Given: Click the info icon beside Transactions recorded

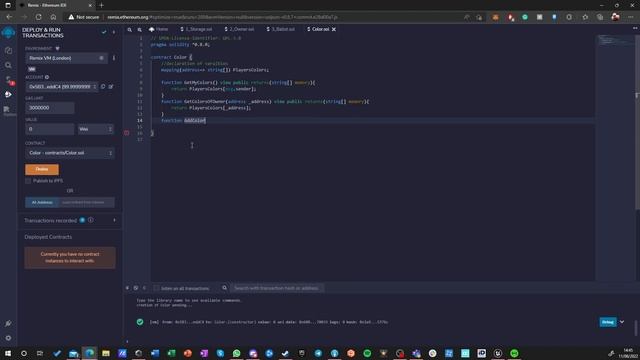Looking at the screenshot, I should pos(91,220).
